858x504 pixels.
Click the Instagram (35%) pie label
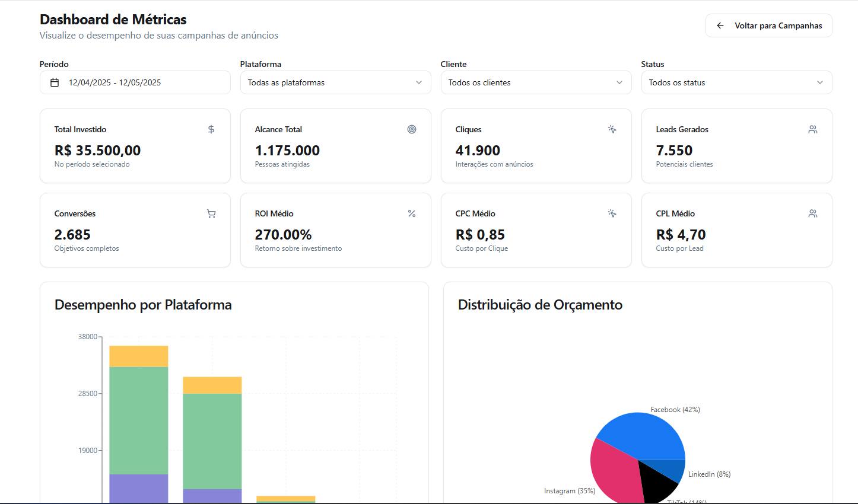(570, 491)
